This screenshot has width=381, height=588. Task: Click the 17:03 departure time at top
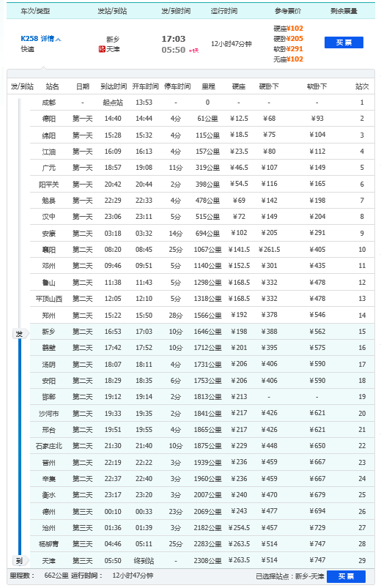(x=174, y=39)
